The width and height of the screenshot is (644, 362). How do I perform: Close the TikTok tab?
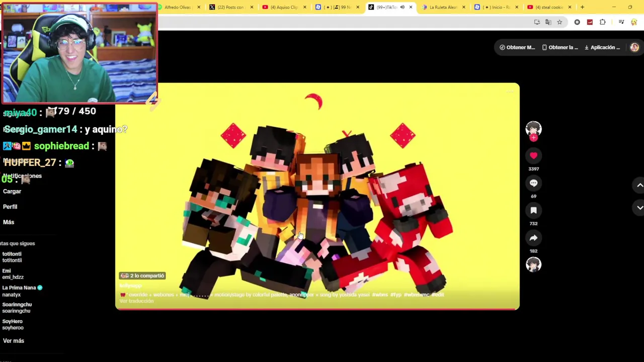click(x=411, y=7)
